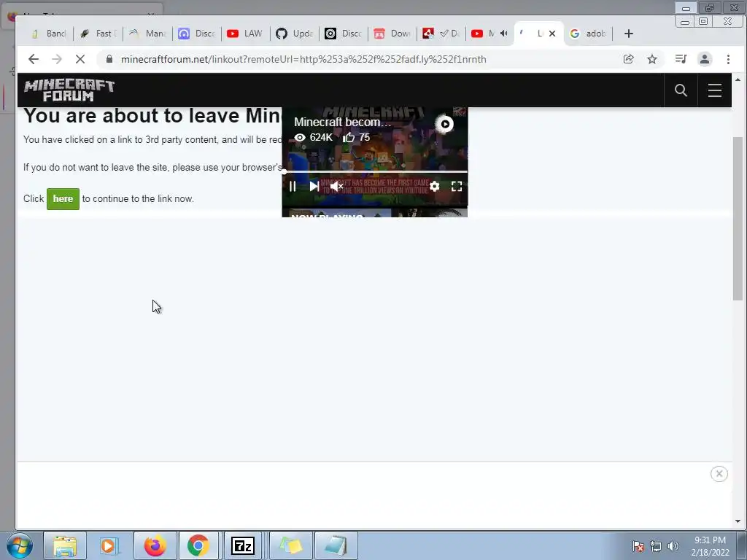Screen dimensions: 747x560
Task: Switch to the Band tab
Action: click(x=47, y=34)
